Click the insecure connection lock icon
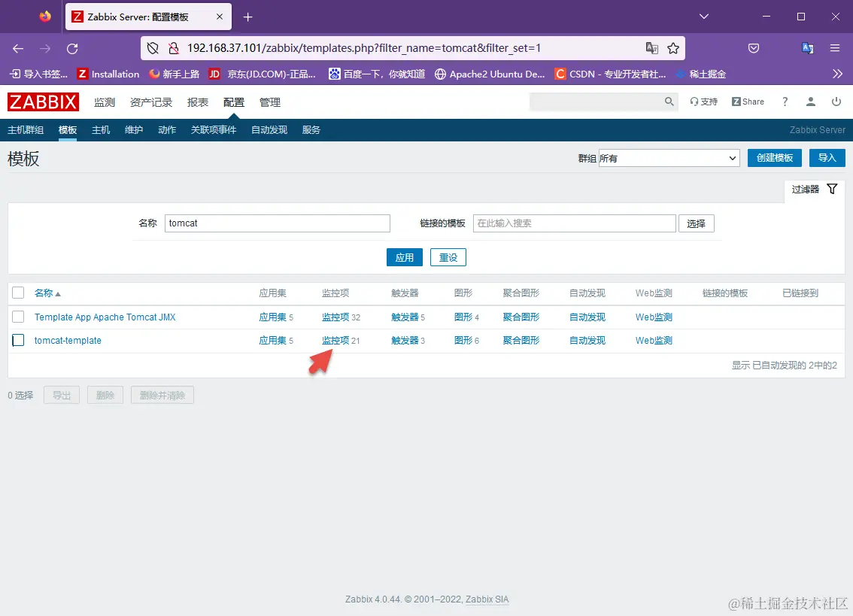Viewport: 853px width, 616px height. coord(174,48)
